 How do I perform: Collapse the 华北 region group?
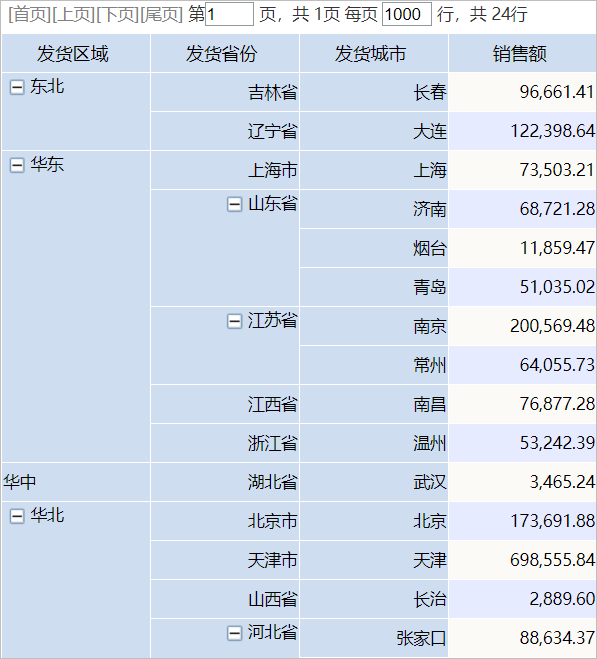17,516
